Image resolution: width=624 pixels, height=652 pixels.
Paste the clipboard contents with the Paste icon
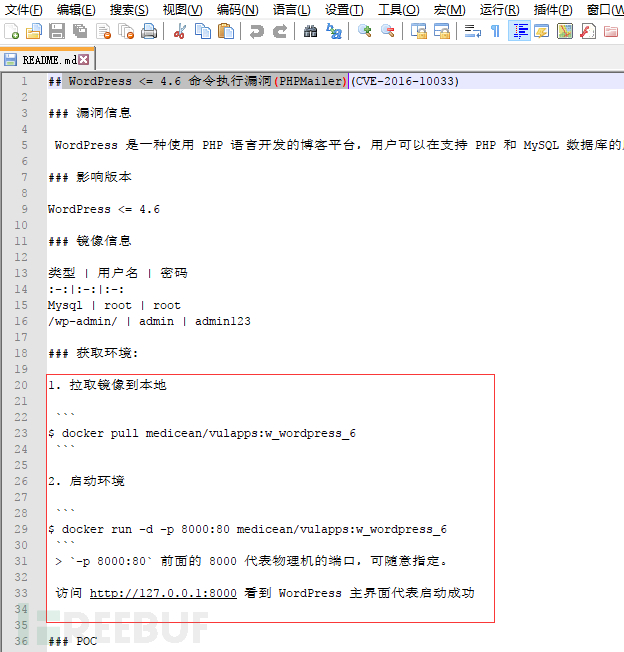226,31
